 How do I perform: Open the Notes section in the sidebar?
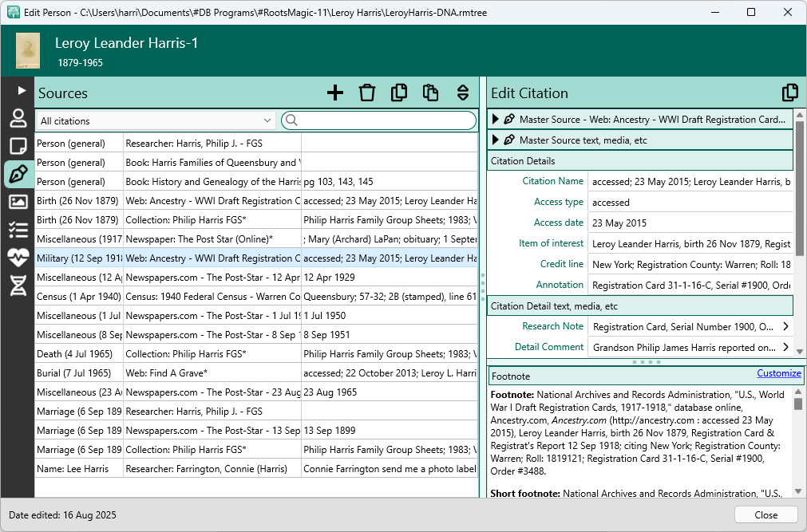click(18, 146)
